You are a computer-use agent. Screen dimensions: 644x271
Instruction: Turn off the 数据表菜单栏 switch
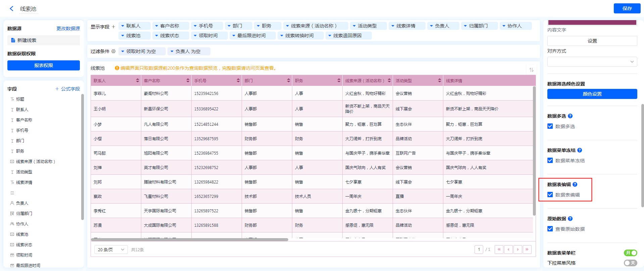[630, 253]
